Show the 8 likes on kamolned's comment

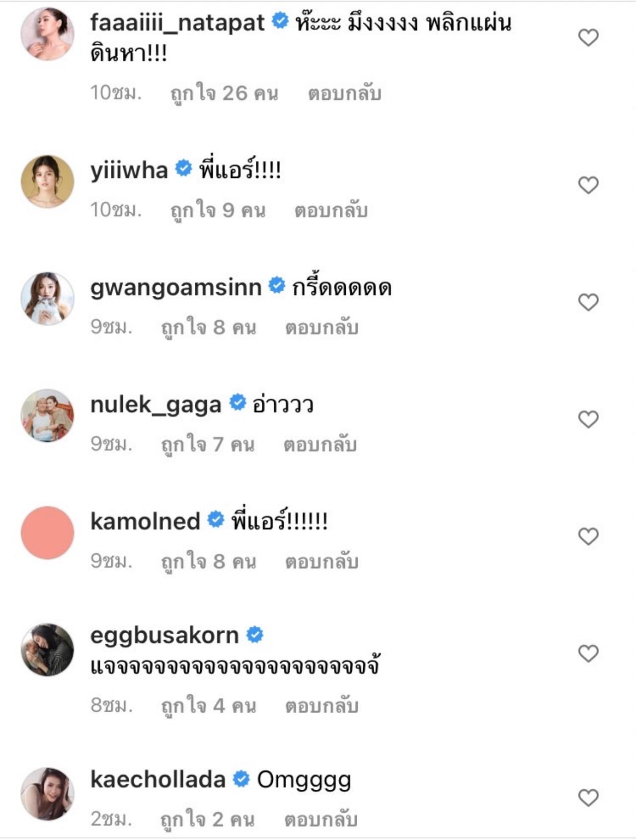pyautogui.click(x=209, y=562)
